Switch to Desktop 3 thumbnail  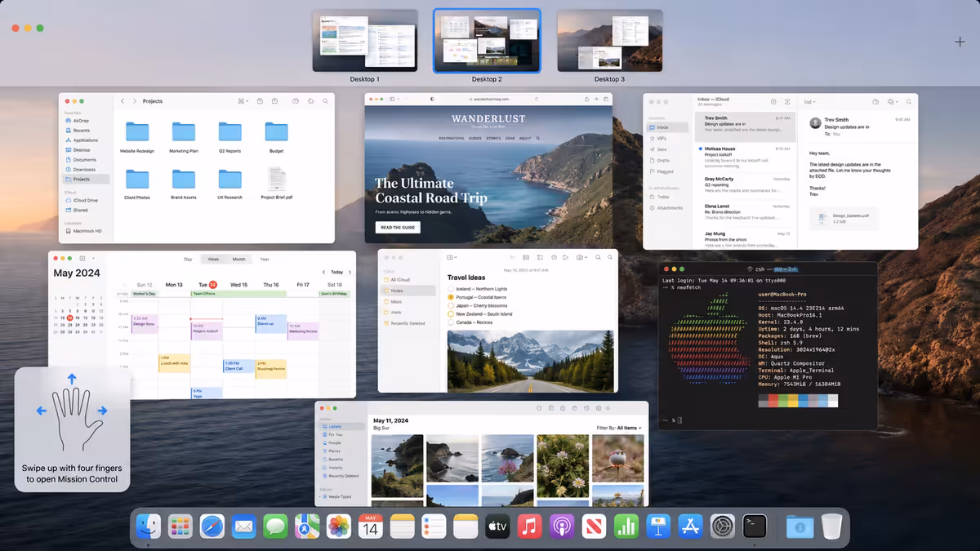(x=610, y=41)
